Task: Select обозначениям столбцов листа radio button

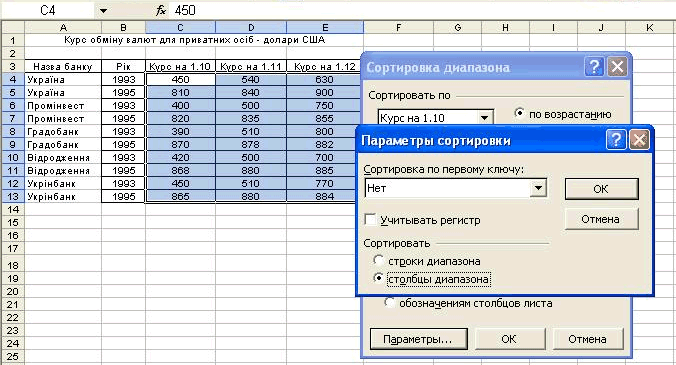Action: pyautogui.click(x=389, y=303)
